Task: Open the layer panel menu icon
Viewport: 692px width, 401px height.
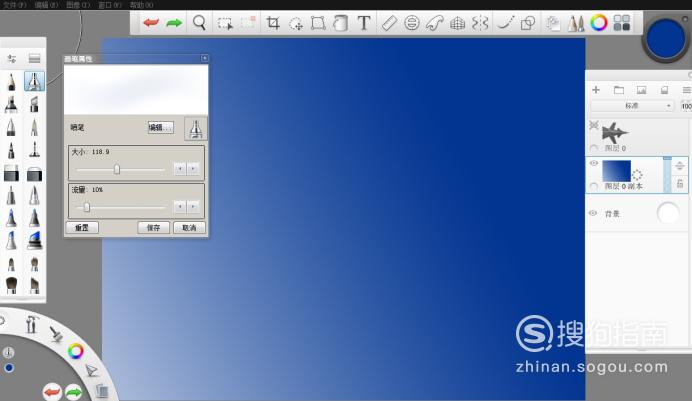Action: [687, 90]
